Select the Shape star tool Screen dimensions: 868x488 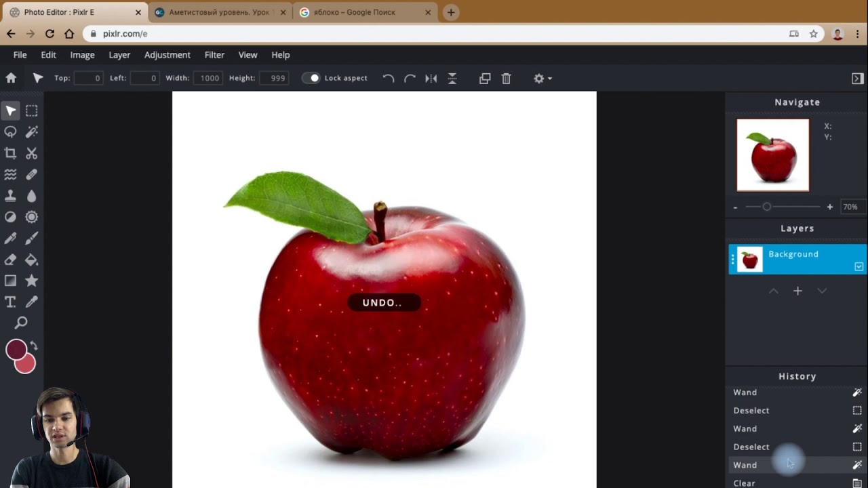coord(32,281)
